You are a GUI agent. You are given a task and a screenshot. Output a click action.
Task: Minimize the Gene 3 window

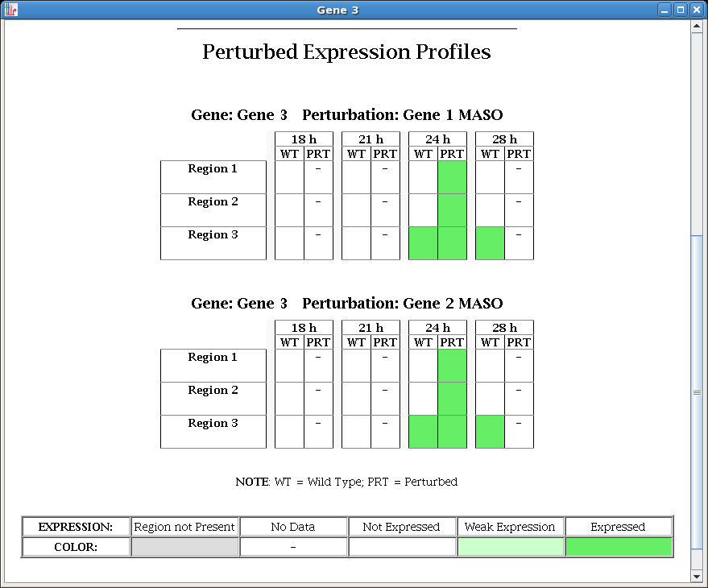665,10
